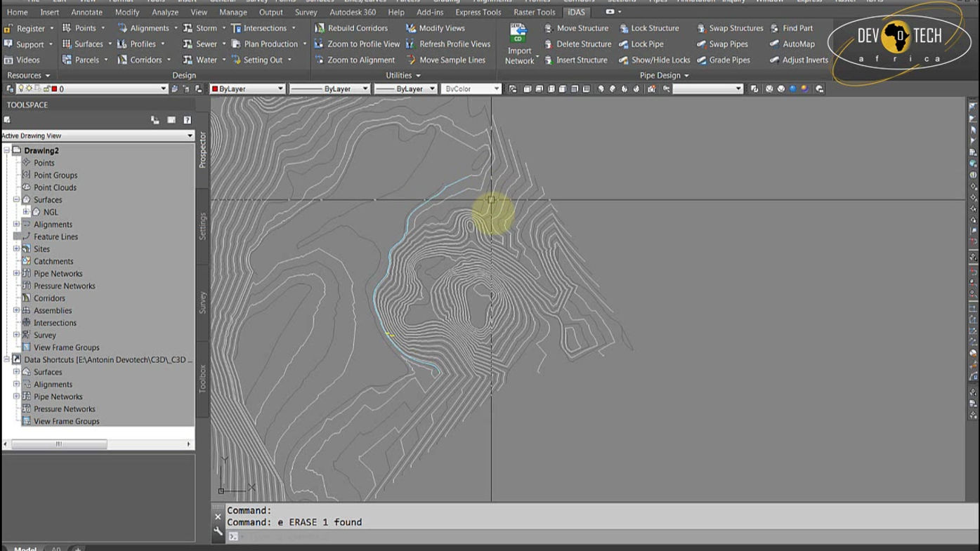Click the Move Sample Lines icon
This screenshot has width=980, height=551.
click(411, 60)
